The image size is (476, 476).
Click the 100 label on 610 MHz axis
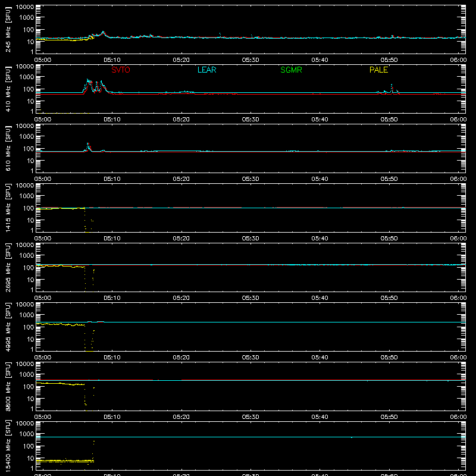pyautogui.click(x=29, y=149)
